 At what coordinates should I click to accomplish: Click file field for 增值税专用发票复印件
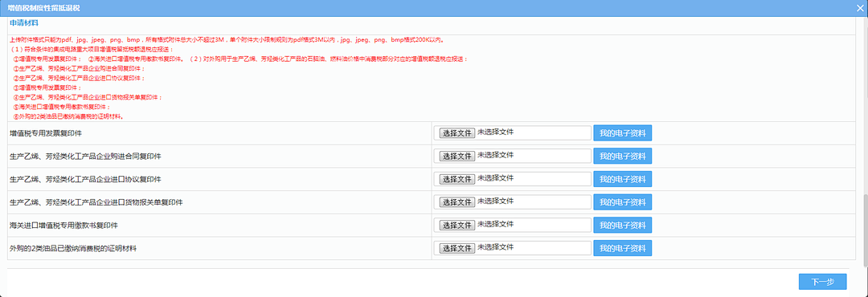click(x=513, y=133)
